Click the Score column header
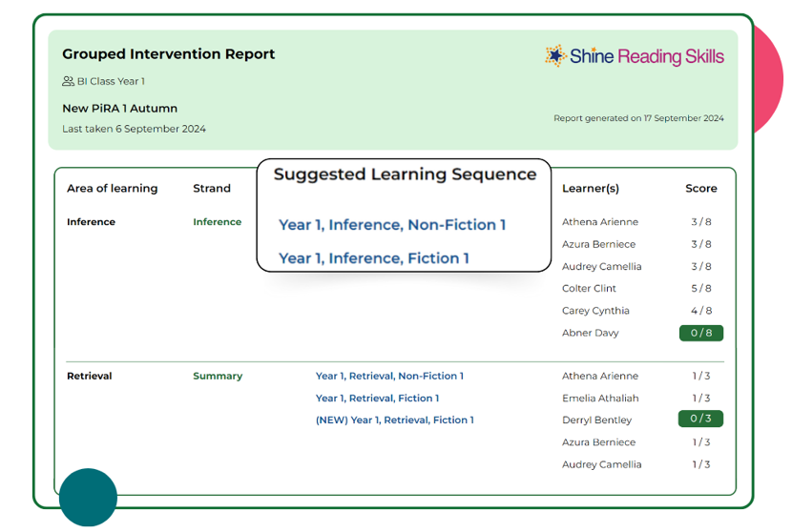Viewport: 792px width, 532px height. 700,189
